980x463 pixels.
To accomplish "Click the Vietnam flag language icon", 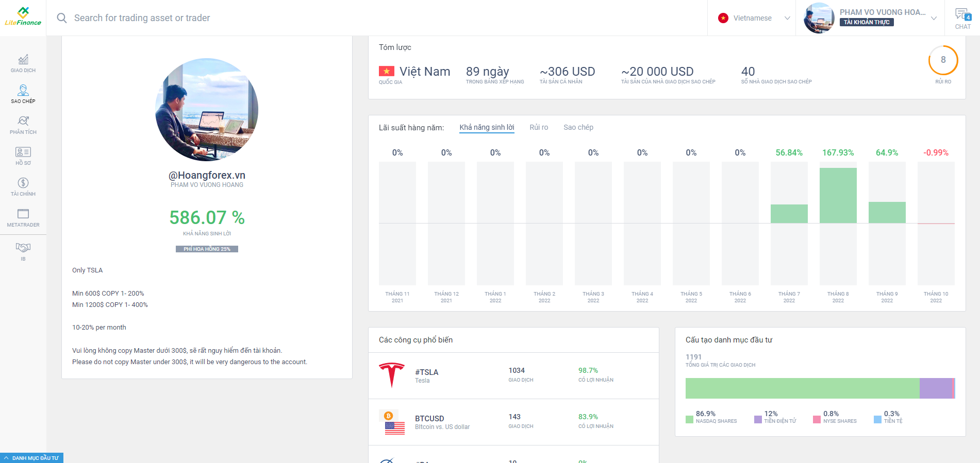I will click(723, 18).
